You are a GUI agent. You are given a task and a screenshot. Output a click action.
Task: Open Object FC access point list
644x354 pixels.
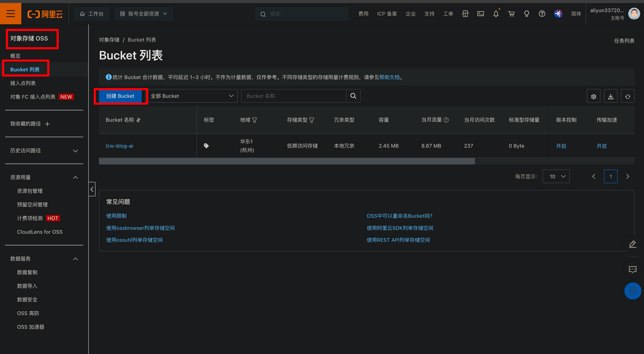(33, 97)
